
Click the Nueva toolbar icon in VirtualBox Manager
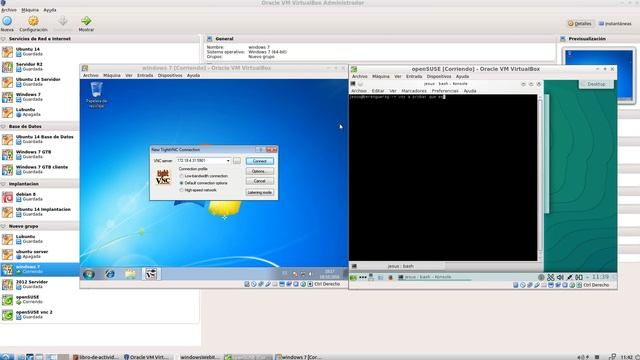(x=7, y=21)
